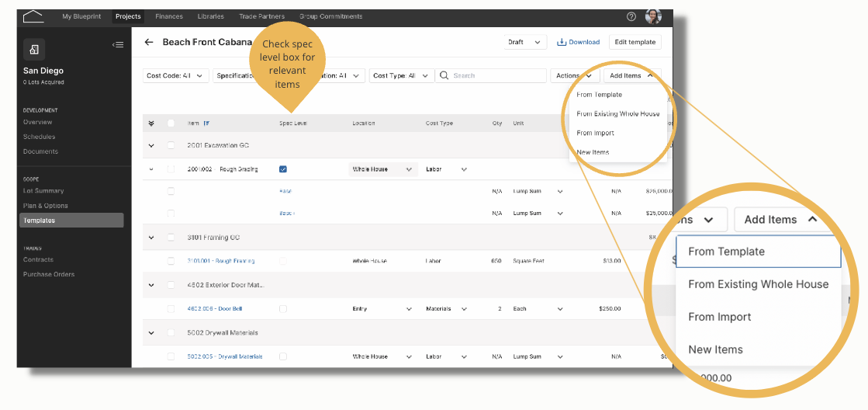Open the help question mark icon
Viewport: 868px width, 410px height.
pos(631,16)
